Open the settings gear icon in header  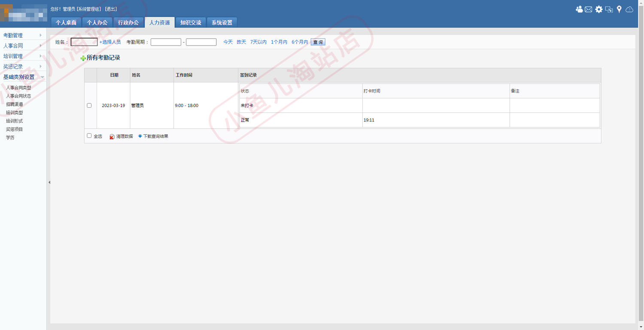[x=599, y=9]
